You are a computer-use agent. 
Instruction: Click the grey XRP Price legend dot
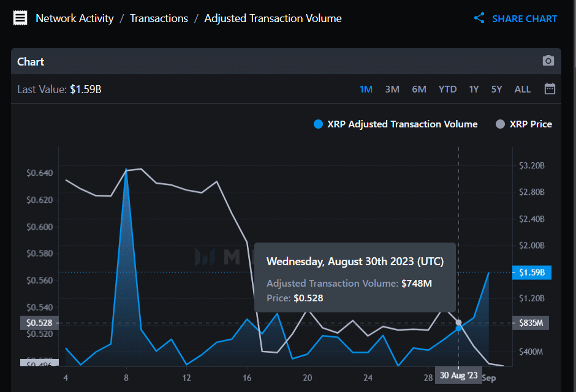(500, 124)
